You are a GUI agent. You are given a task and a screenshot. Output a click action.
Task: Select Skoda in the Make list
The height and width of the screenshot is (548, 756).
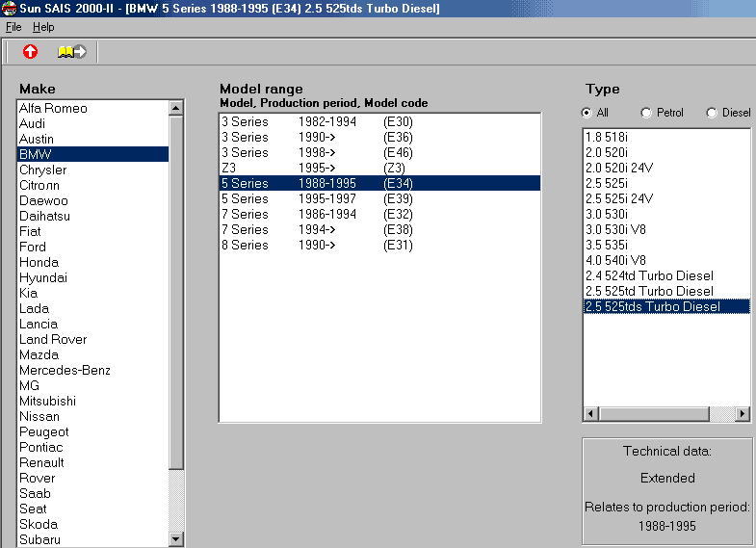(93, 524)
